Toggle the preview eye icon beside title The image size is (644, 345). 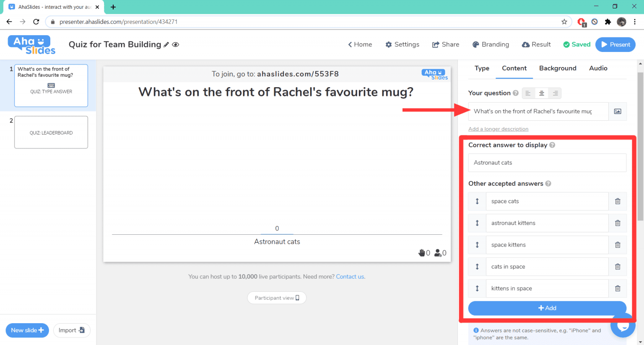pos(176,45)
